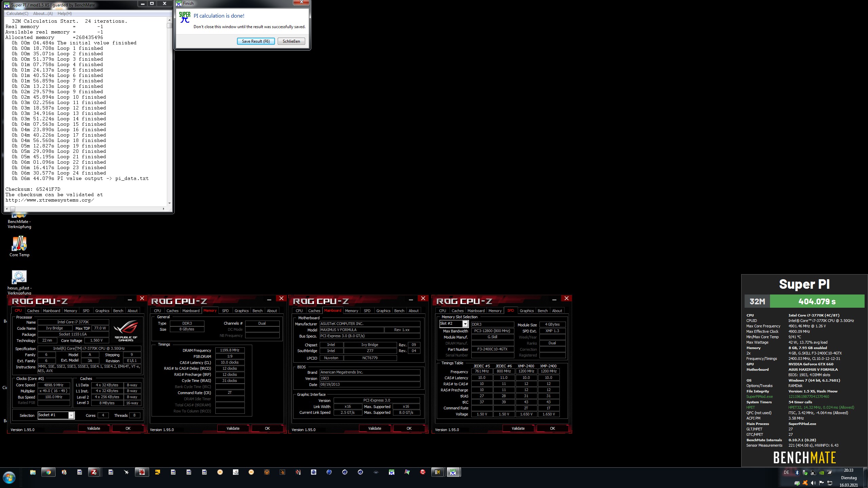Open the NVIDIA tray icon

tap(822, 472)
